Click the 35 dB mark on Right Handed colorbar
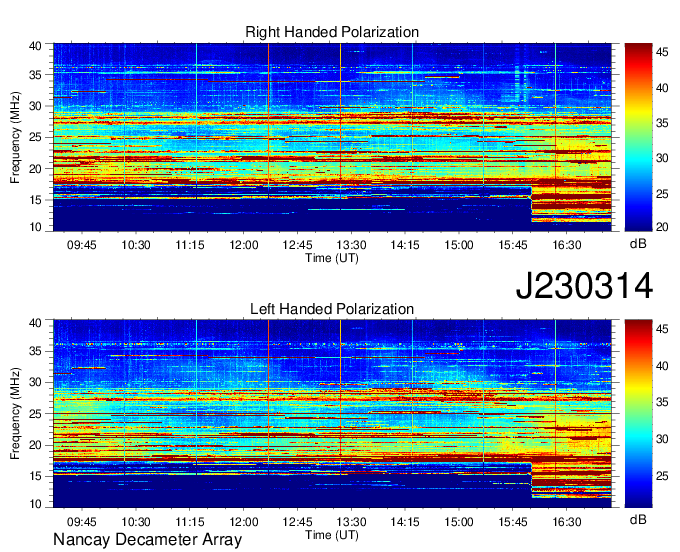 [x=662, y=124]
